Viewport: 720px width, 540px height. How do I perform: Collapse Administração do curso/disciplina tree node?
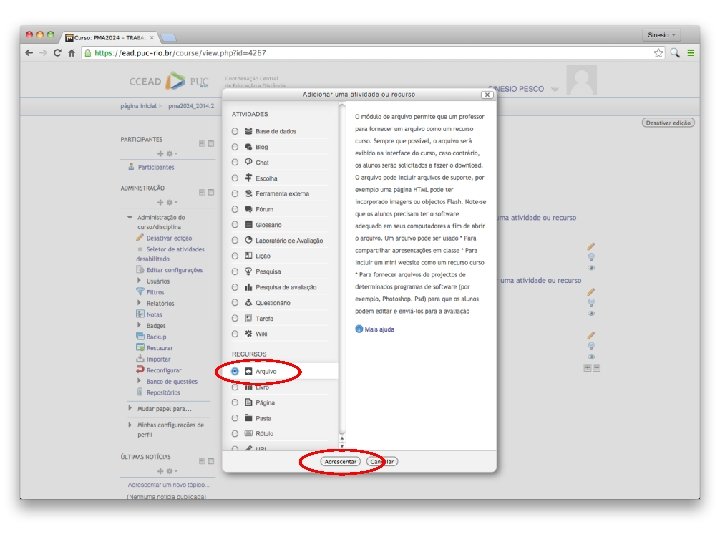coord(129,217)
